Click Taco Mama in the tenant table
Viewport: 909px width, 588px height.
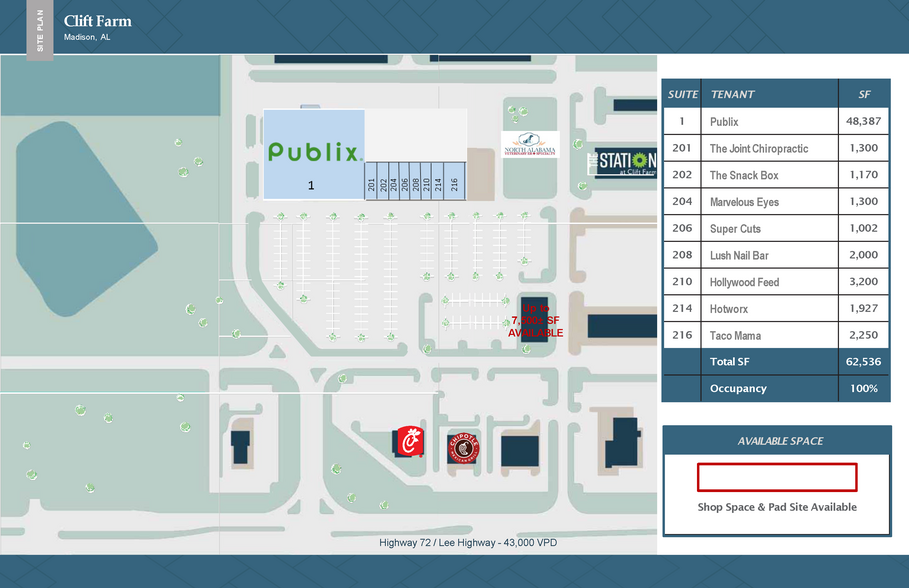(x=735, y=336)
